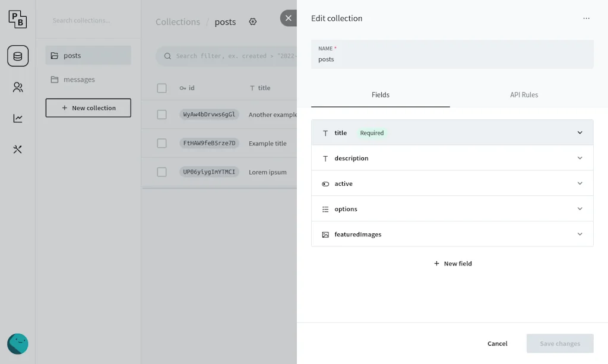Open the Logs chart icon in sidebar
The height and width of the screenshot is (364, 608).
(17, 118)
